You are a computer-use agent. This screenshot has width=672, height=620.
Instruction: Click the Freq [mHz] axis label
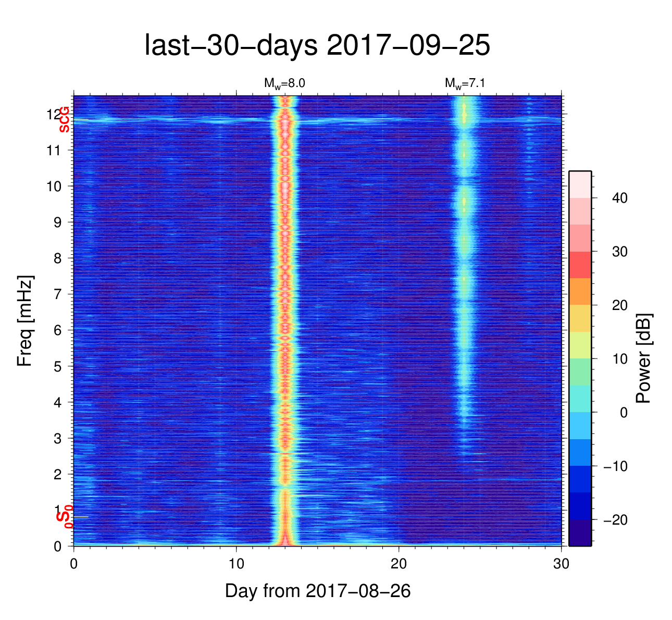point(25,321)
